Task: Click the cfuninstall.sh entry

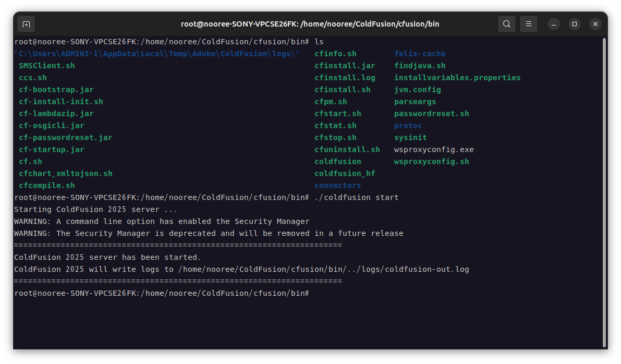Action: 347,149
